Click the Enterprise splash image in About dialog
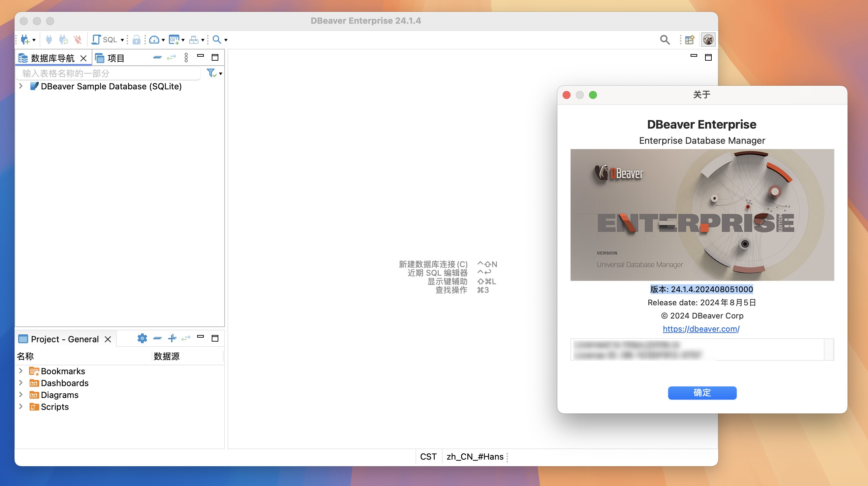The width and height of the screenshot is (868, 486). pos(702,215)
